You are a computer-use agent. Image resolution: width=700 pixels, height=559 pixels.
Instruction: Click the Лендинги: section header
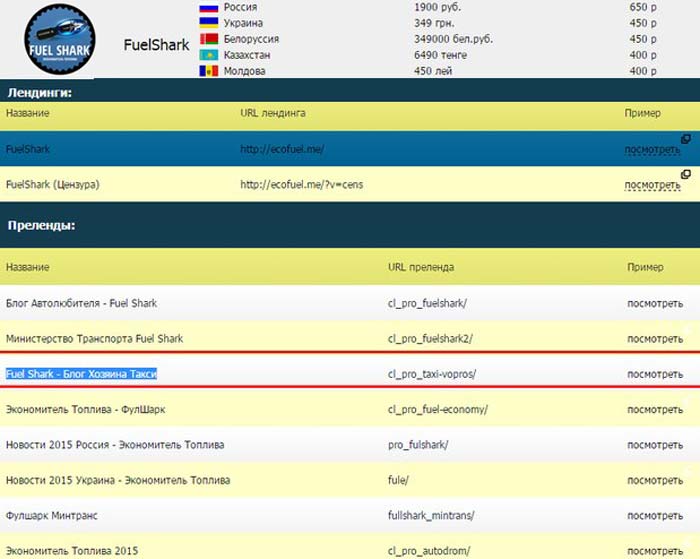40,93
